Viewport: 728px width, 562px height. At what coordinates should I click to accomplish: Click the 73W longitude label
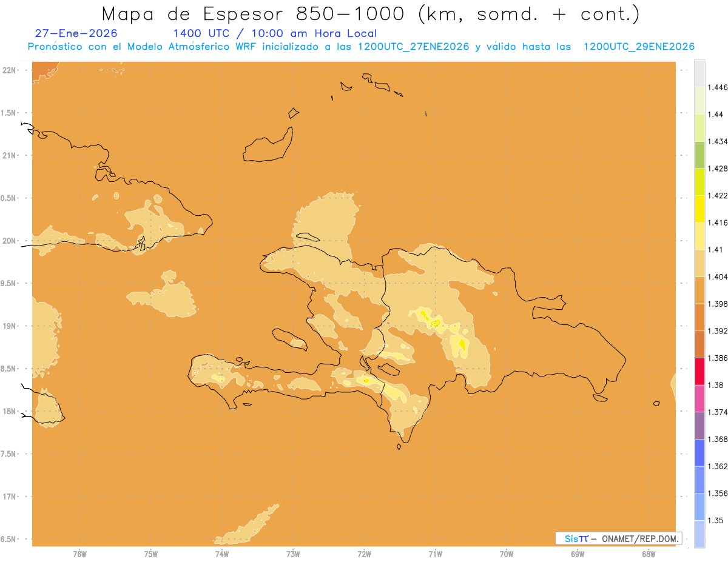(293, 554)
